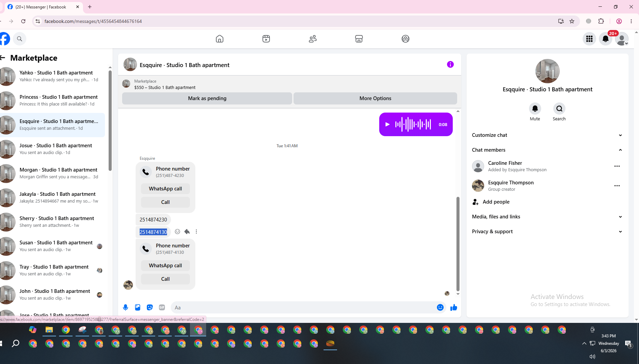Screen dimensions: 639x364
Task: Open the $550 Studio 1 Bath listing
Action: pyautogui.click(x=165, y=88)
